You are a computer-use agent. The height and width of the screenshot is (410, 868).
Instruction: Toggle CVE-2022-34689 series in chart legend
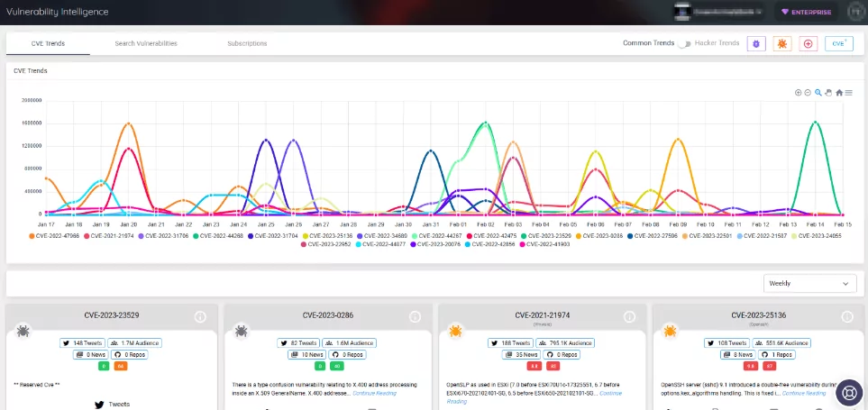click(x=383, y=235)
